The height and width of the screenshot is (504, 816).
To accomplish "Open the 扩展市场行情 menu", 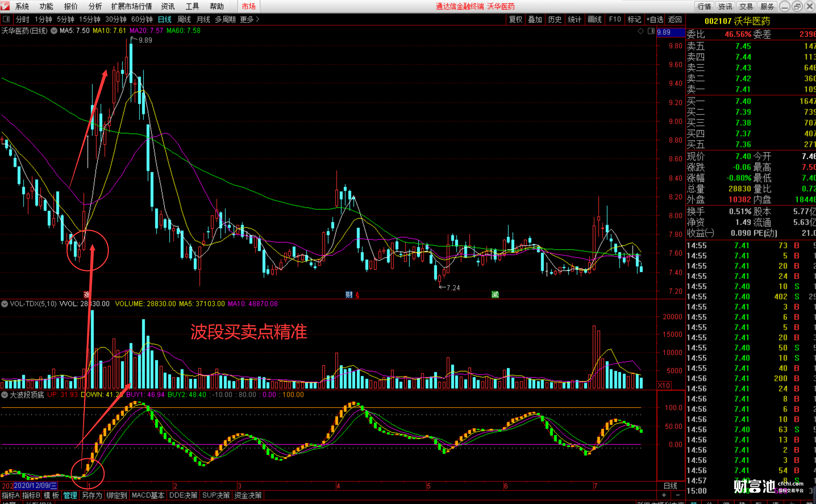I will pyautogui.click(x=131, y=6).
